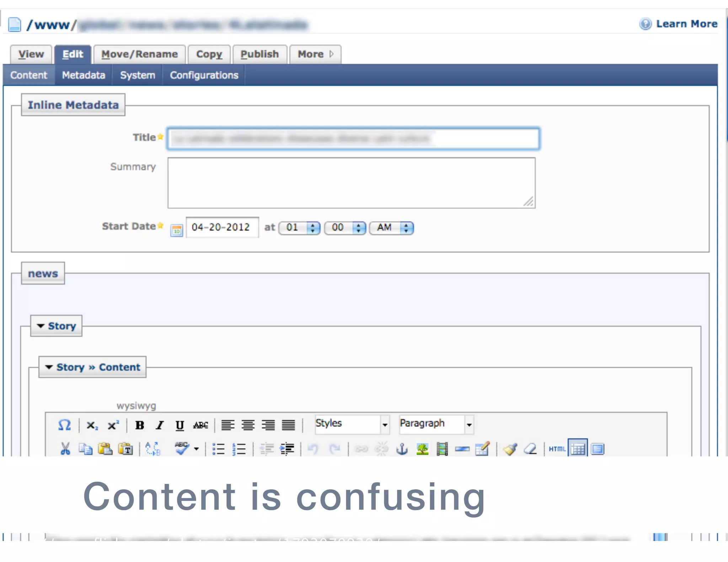
Task: Select the Content sub-tab
Action: [29, 75]
